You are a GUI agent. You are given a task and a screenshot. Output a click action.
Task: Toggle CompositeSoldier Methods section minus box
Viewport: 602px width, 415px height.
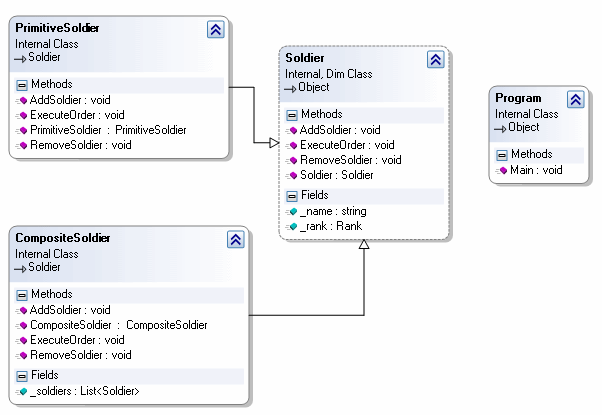pos(21,294)
